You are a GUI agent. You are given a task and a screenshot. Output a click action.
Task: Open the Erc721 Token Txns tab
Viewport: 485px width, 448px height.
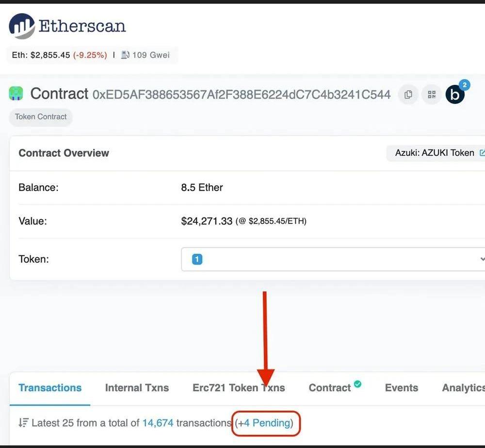(x=239, y=388)
